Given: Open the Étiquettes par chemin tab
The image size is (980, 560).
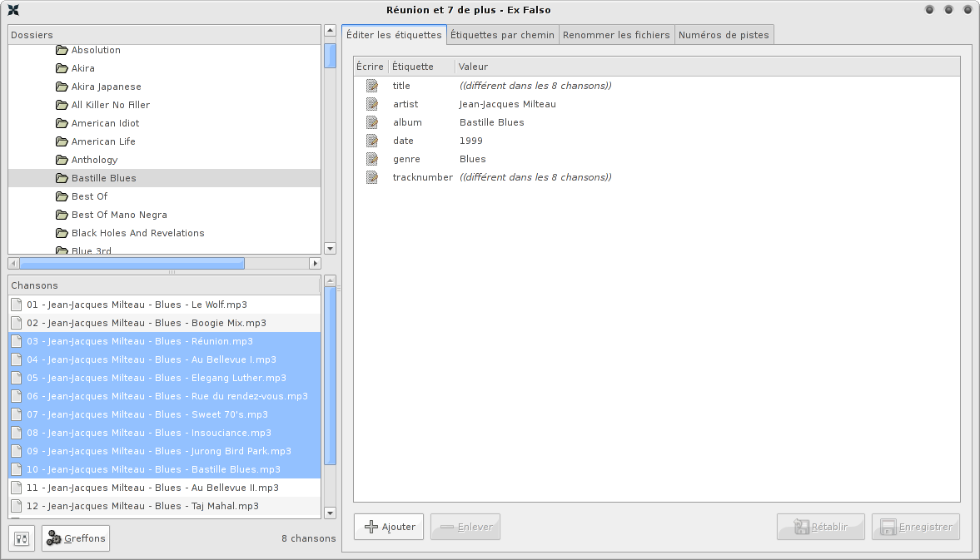Looking at the screenshot, I should [x=503, y=35].
